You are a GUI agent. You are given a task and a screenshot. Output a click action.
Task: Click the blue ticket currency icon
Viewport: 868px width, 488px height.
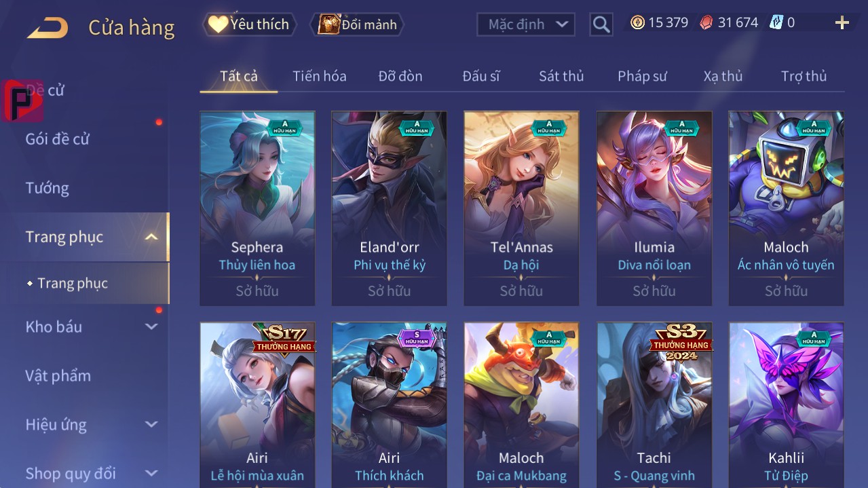[776, 22]
